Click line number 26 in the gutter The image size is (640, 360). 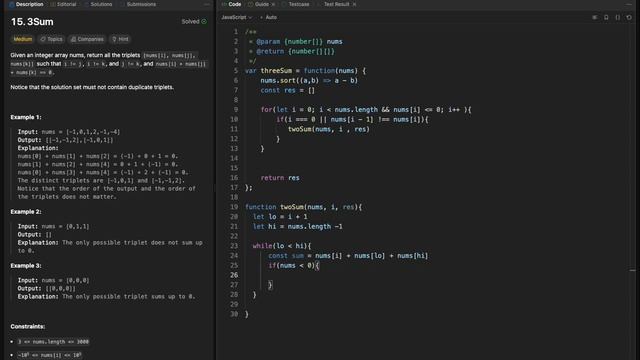coord(234,275)
